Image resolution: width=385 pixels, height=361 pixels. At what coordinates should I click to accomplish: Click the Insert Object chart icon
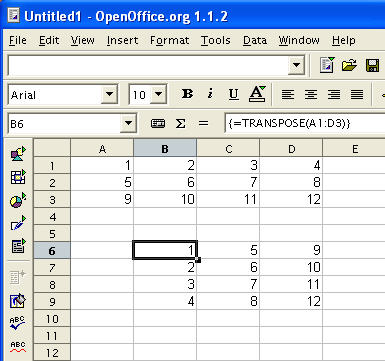(x=18, y=200)
